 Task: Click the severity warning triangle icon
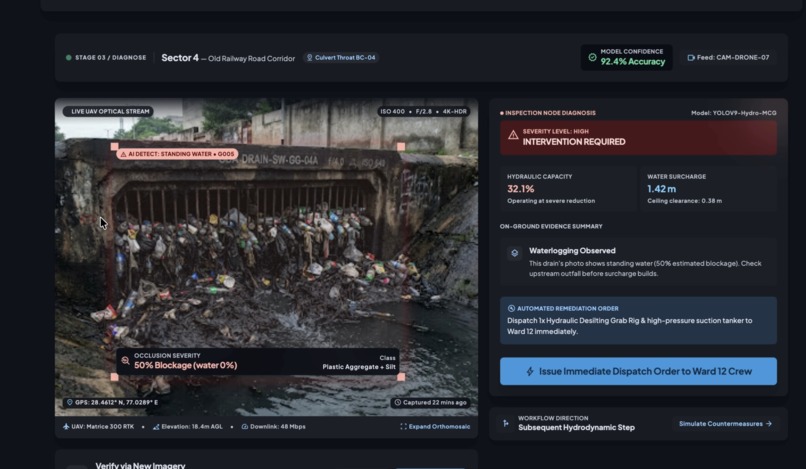(x=513, y=135)
